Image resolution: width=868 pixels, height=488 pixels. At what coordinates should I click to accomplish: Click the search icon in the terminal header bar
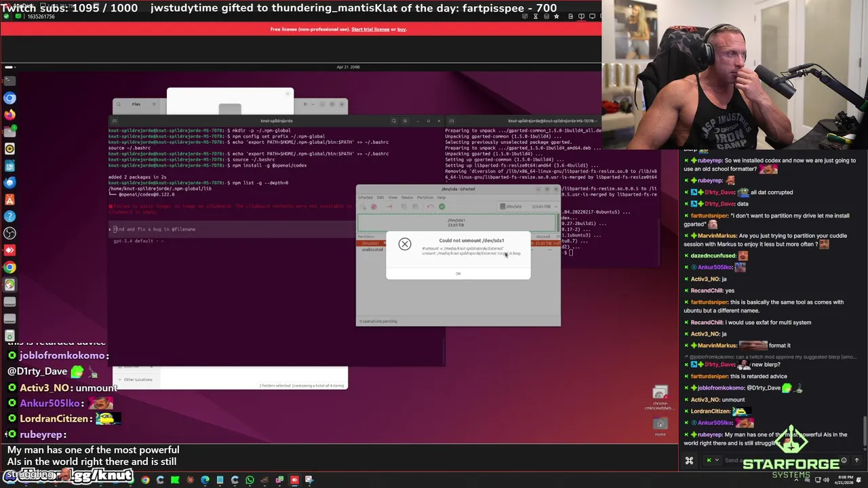(x=393, y=121)
